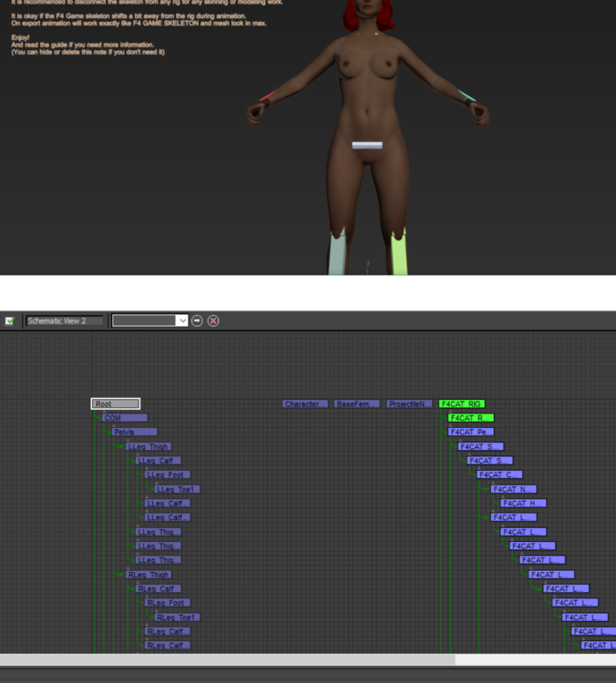This screenshot has height=683, width=616.
Task: Collapse arrow above the RLeg Thigh node
Action: tap(128, 569)
